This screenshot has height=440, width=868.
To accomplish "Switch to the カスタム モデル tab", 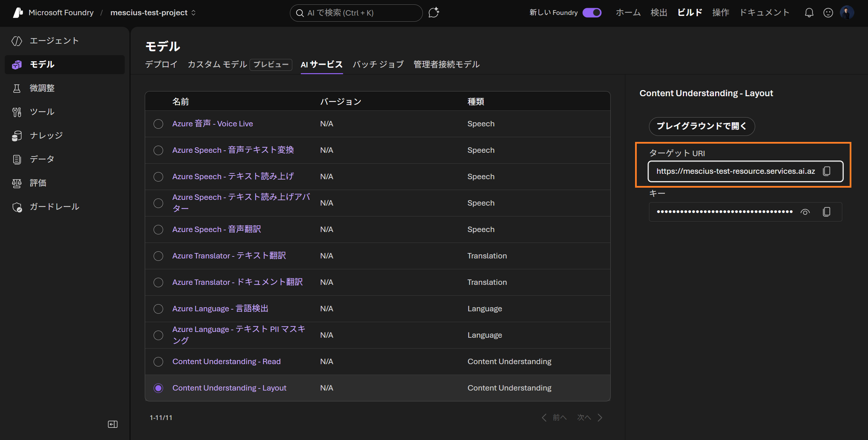I will tap(217, 64).
